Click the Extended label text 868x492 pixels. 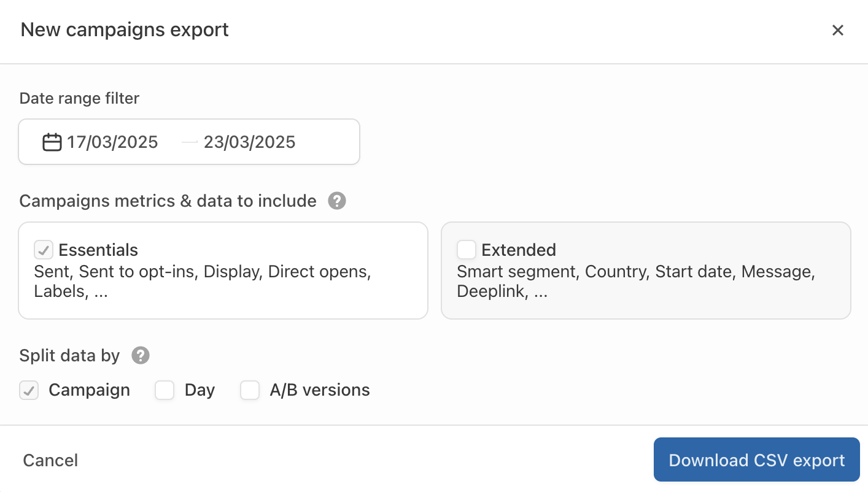tap(519, 250)
